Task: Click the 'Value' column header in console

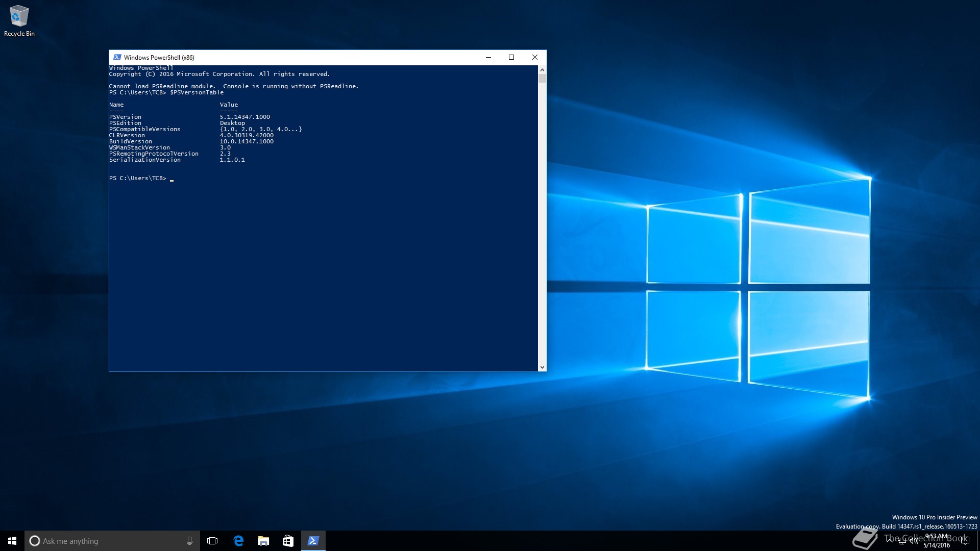Action: click(x=229, y=105)
